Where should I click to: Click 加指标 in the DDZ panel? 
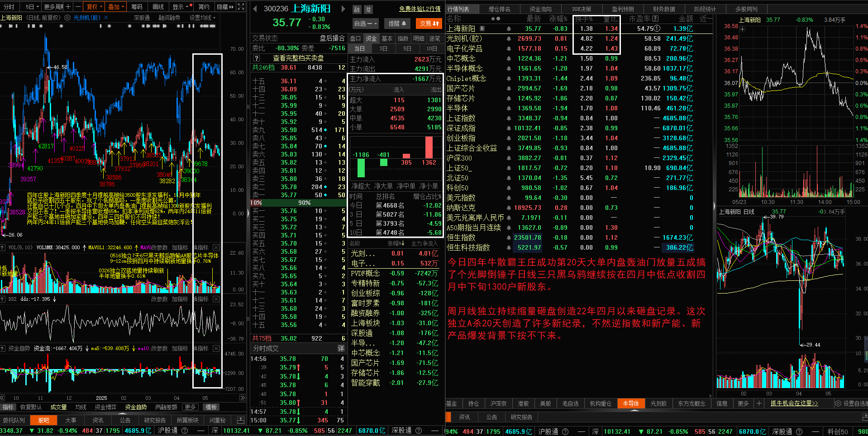(x=180, y=299)
